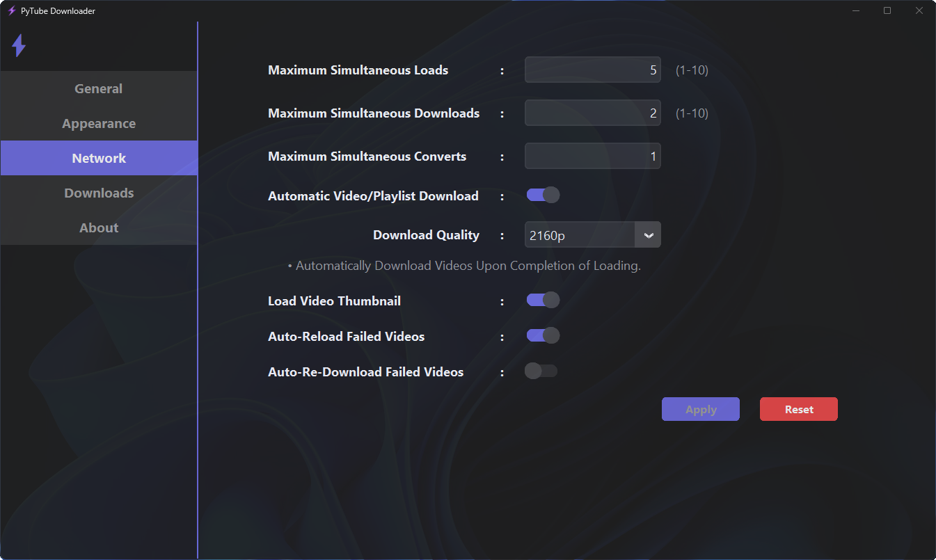
Task: Click the lightning bolt logo in sidebar
Action: point(19,46)
